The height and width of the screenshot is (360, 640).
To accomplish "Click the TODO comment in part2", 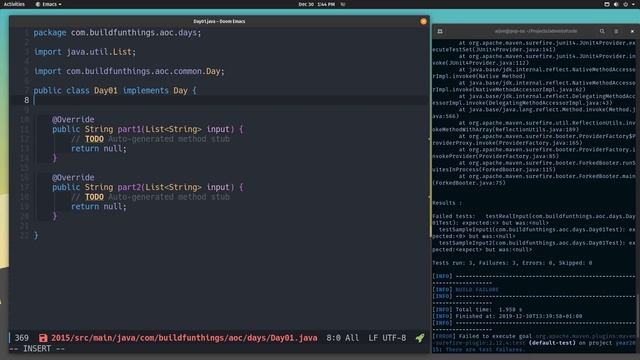I will [x=150, y=197].
